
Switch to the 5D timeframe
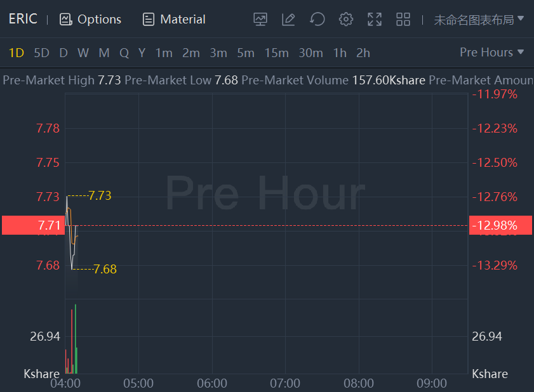41,53
